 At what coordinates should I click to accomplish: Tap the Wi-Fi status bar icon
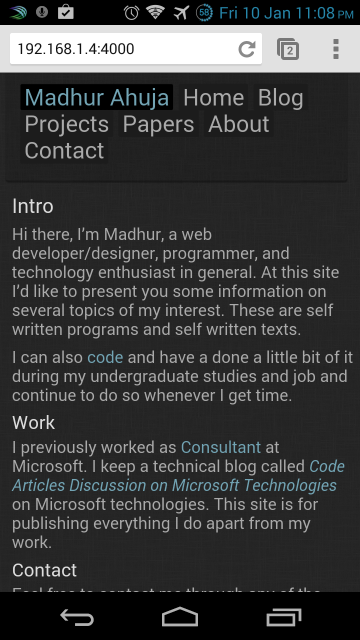point(155,12)
